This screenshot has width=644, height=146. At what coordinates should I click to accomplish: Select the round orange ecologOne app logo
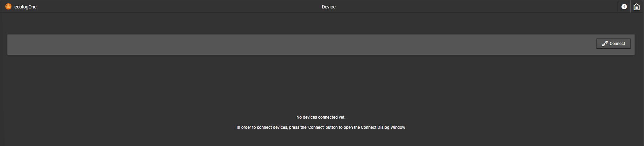pos(8,6)
